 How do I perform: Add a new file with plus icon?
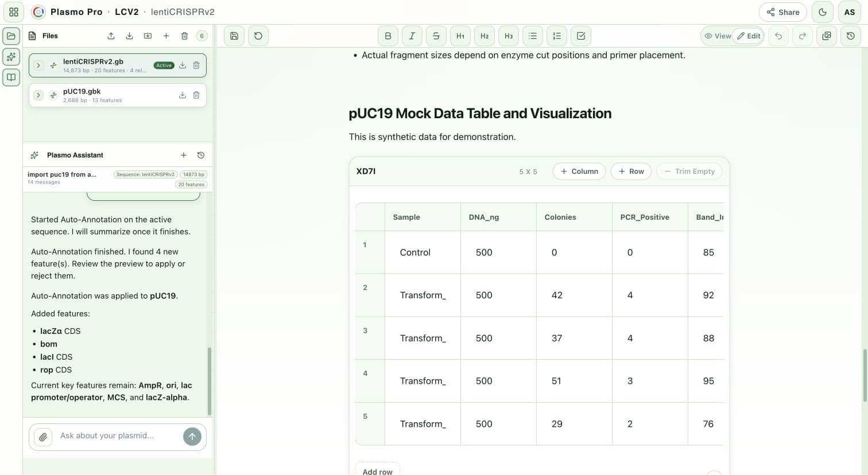click(166, 36)
